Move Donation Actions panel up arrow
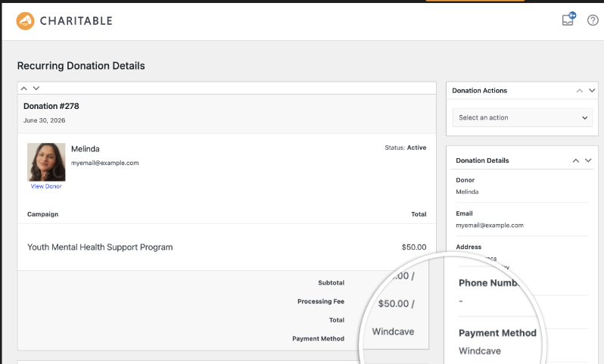Screen dimensions: 604x364 pos(579,91)
